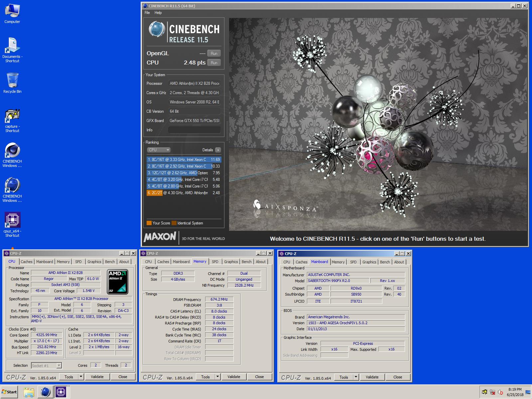Viewport: 532px width, 399px height.
Task: Open Caches tab in left CPU-Z window
Action: coord(27,262)
